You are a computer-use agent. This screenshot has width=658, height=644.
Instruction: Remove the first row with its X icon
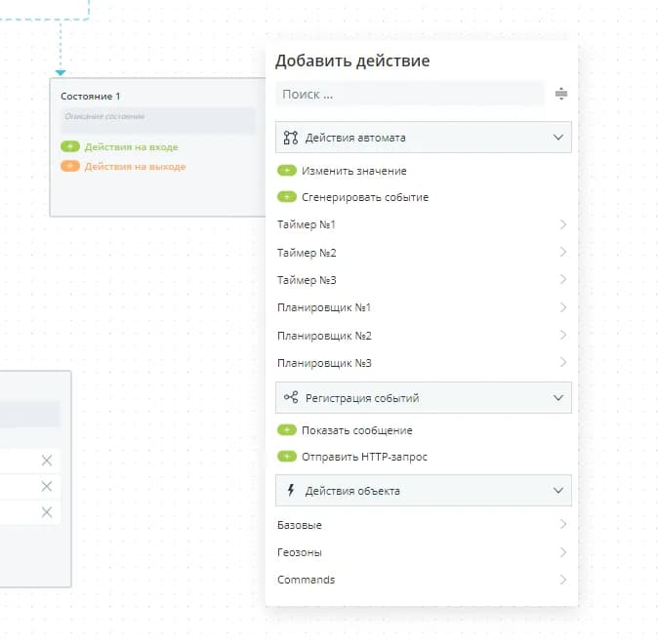[x=46, y=461]
